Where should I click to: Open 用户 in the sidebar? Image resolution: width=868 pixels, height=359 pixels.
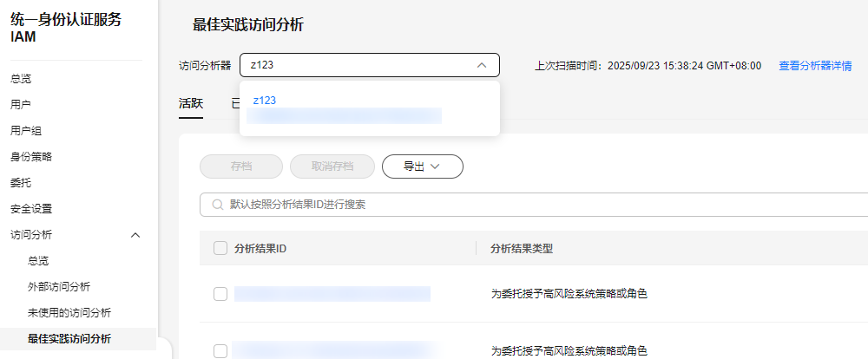tap(21, 105)
